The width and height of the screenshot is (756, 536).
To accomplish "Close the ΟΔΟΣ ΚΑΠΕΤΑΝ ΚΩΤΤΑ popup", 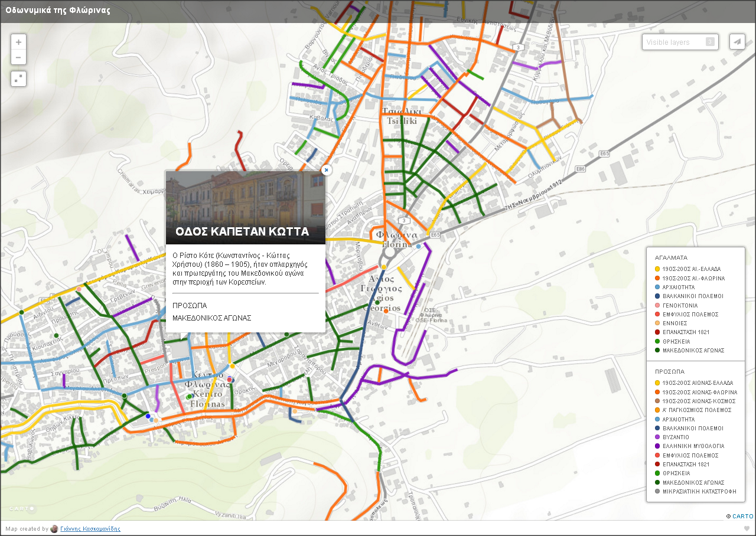I will coord(326,170).
